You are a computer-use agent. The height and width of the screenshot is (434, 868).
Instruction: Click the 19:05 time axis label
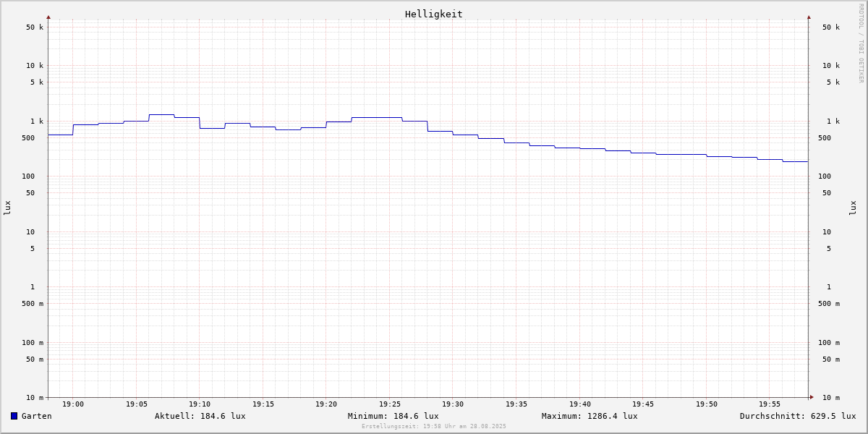coord(137,404)
